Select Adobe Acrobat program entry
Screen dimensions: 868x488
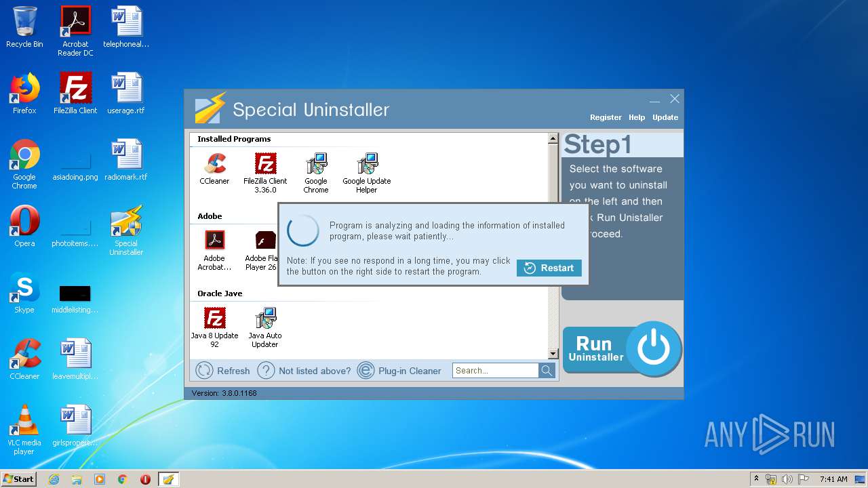(x=214, y=250)
